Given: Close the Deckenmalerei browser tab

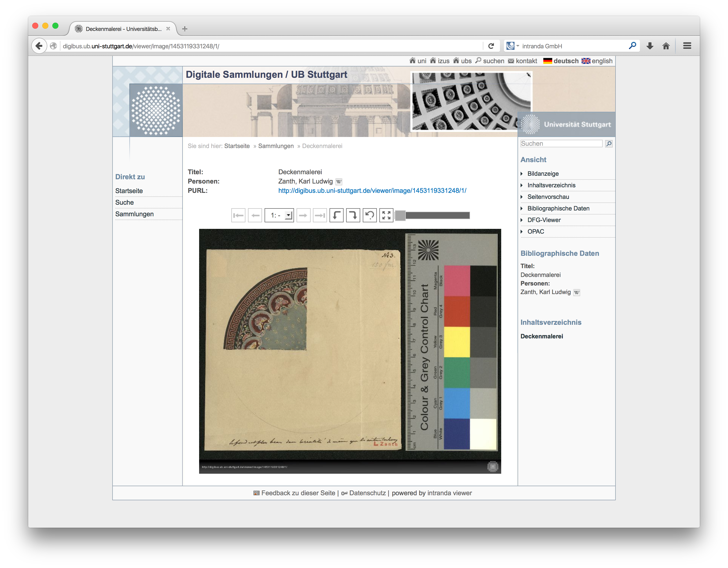Looking at the screenshot, I should tap(168, 29).
